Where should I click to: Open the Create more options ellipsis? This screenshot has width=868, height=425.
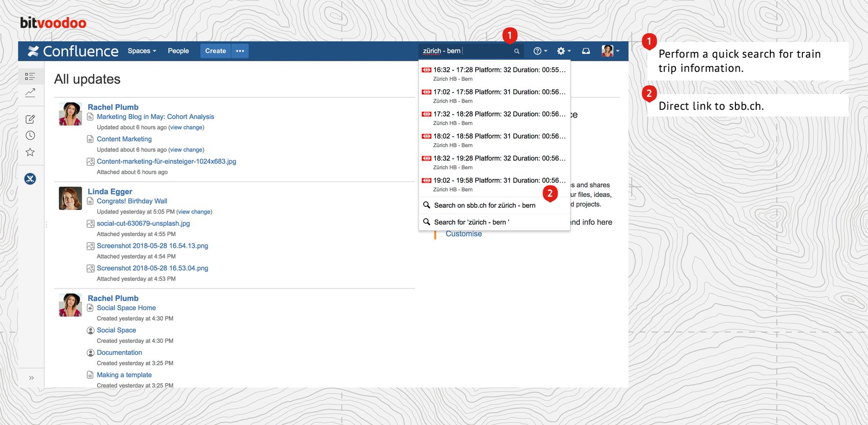coord(240,51)
